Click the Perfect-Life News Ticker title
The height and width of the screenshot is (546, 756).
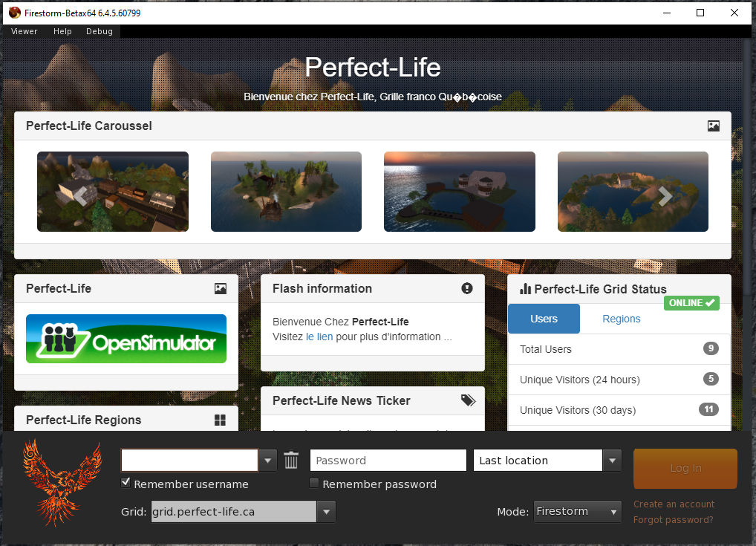click(342, 400)
